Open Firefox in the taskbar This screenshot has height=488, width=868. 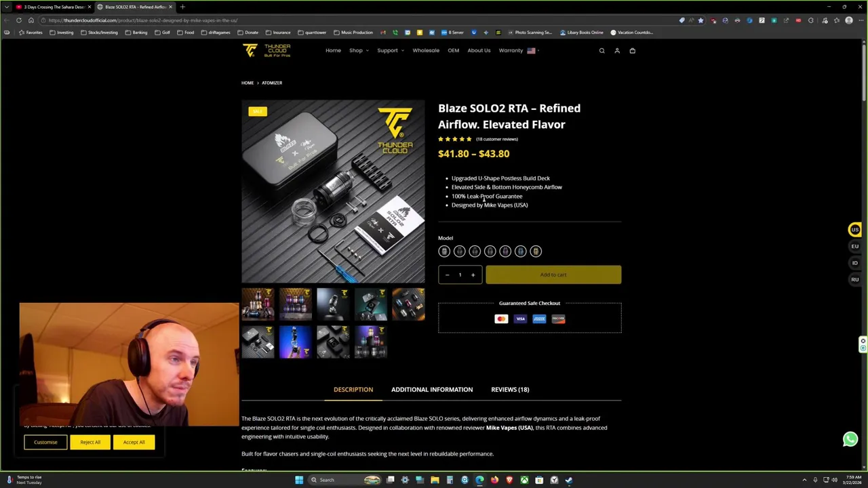point(494,480)
